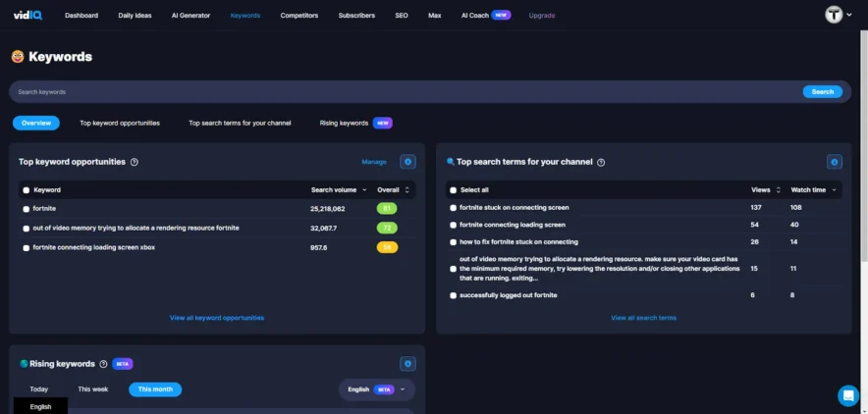This screenshot has width=868, height=414.
Task: Tick the Select all search terms checkbox
Action: click(453, 190)
